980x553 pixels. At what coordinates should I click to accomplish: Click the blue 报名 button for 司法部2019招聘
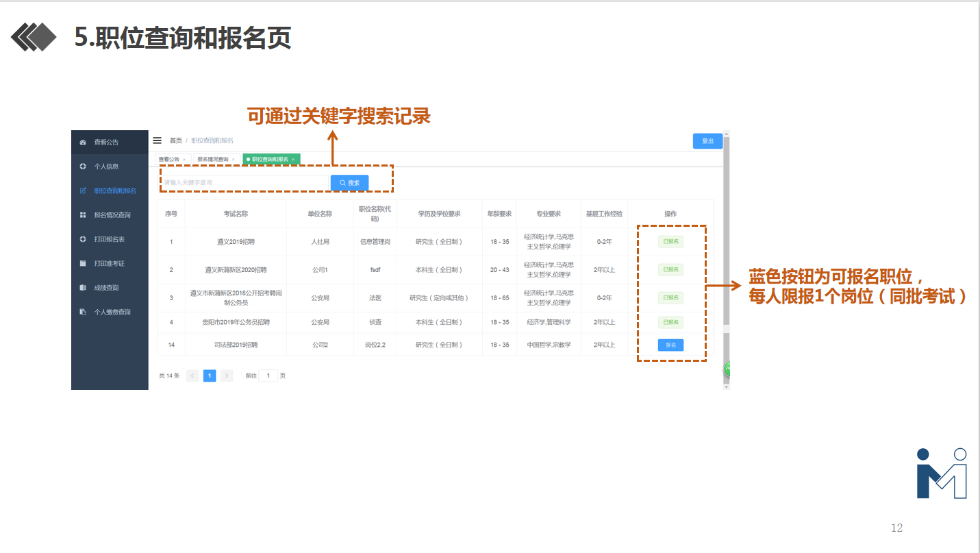670,345
